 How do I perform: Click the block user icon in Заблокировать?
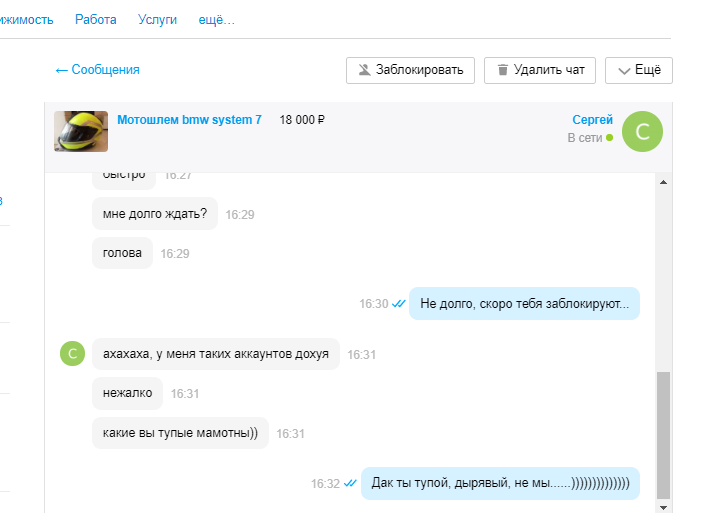tap(364, 70)
